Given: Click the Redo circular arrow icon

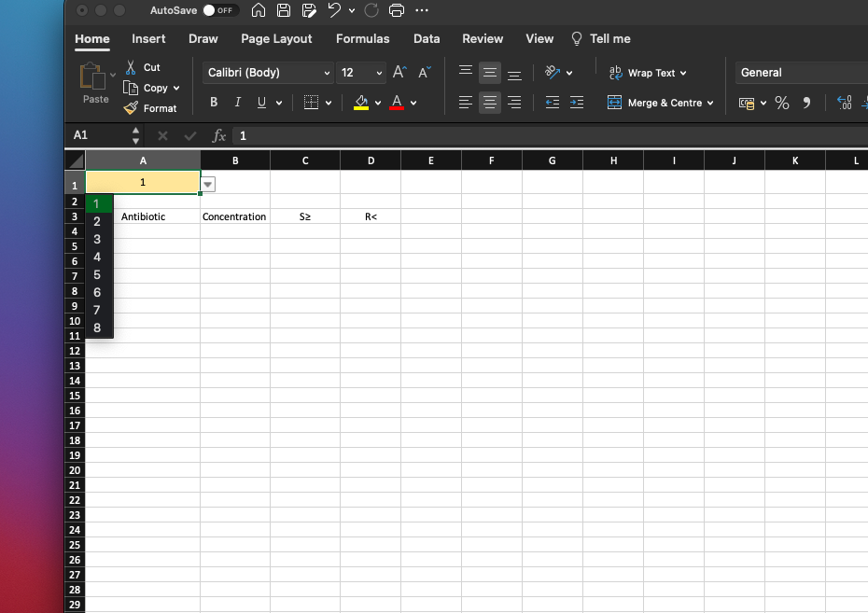Looking at the screenshot, I should 371,10.
